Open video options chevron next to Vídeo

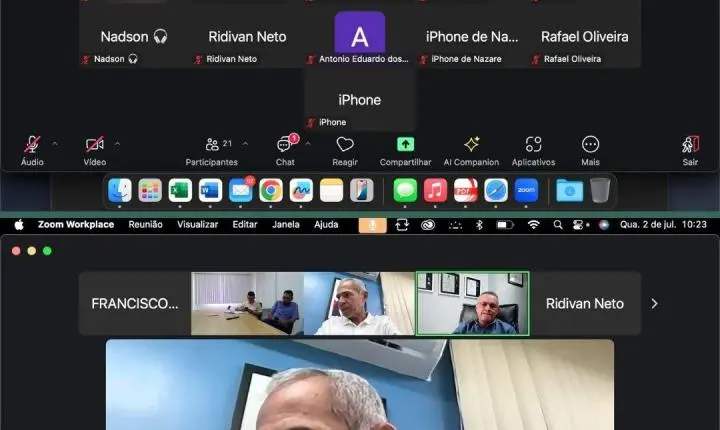pyautogui.click(x=117, y=144)
